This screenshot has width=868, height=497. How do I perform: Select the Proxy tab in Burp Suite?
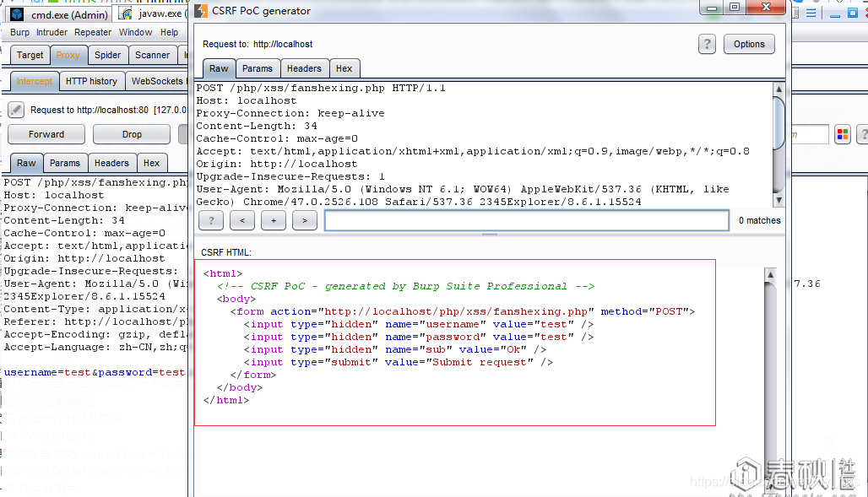click(x=68, y=55)
